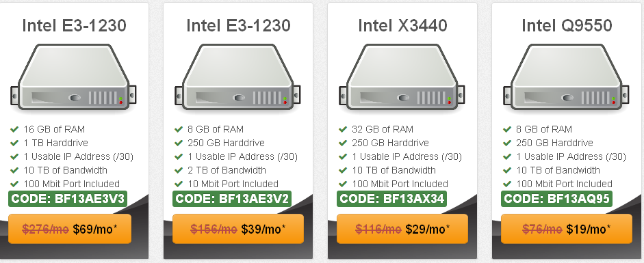The image size is (644, 263).
Task: Click checkmark next to 2 TB of Bandwidth
Action: coord(179,170)
